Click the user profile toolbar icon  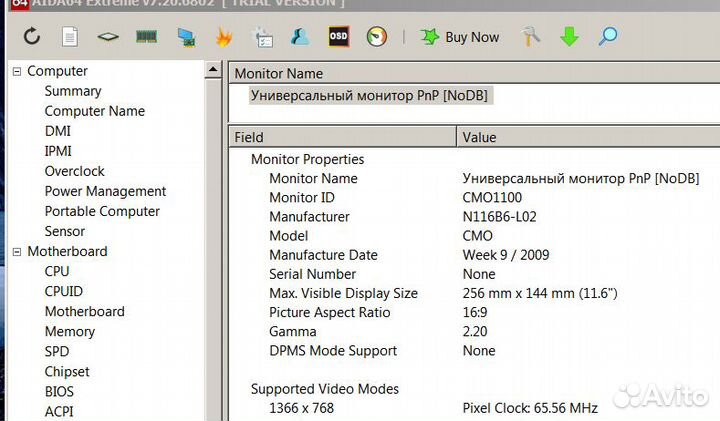coord(300,37)
